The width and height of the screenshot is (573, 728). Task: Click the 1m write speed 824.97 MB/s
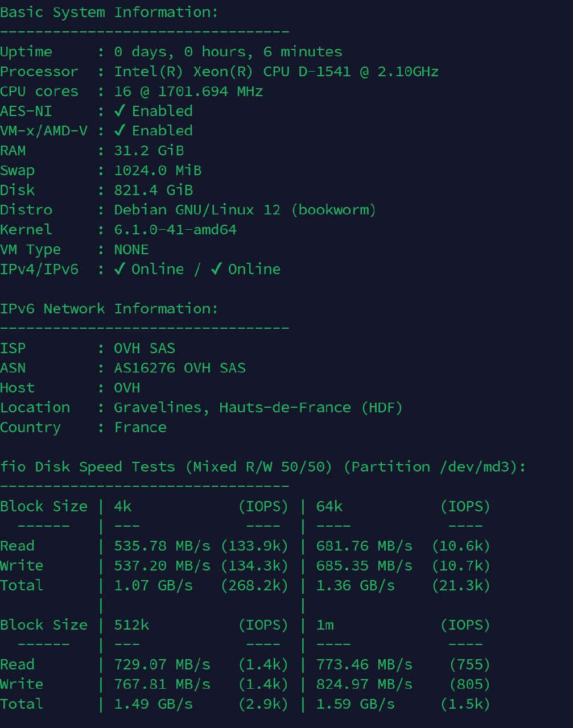(364, 684)
